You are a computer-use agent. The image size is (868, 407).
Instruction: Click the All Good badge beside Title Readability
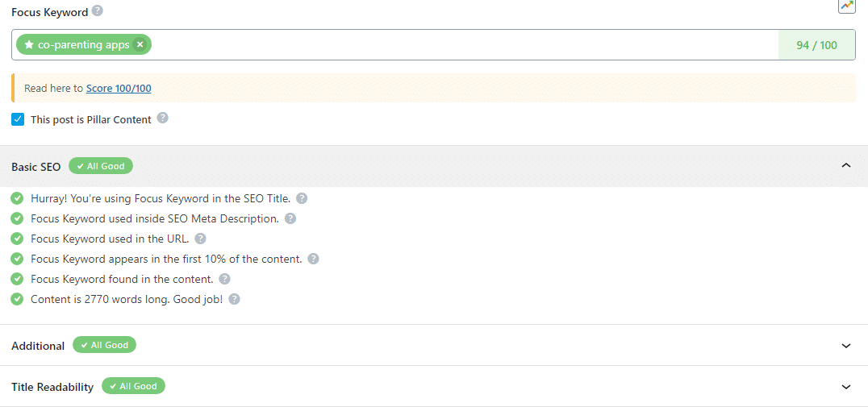[x=133, y=386]
